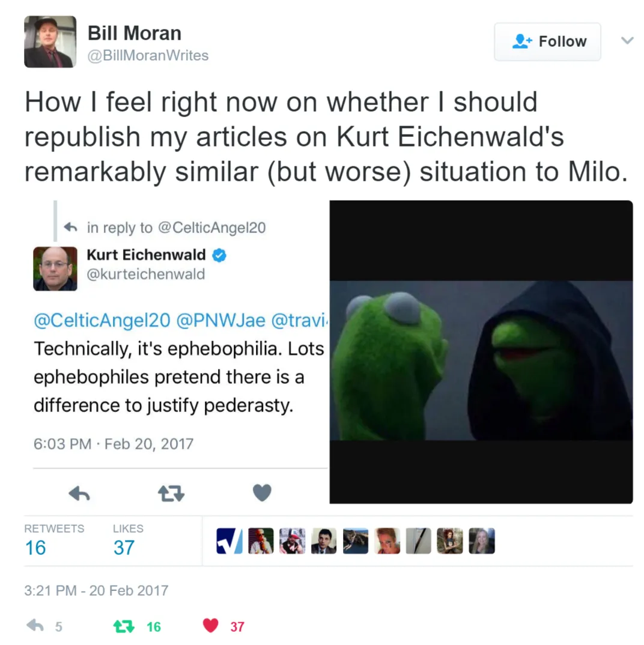This screenshot has width=644, height=645.
Task: View the 37 likes count
Action: coord(124,548)
